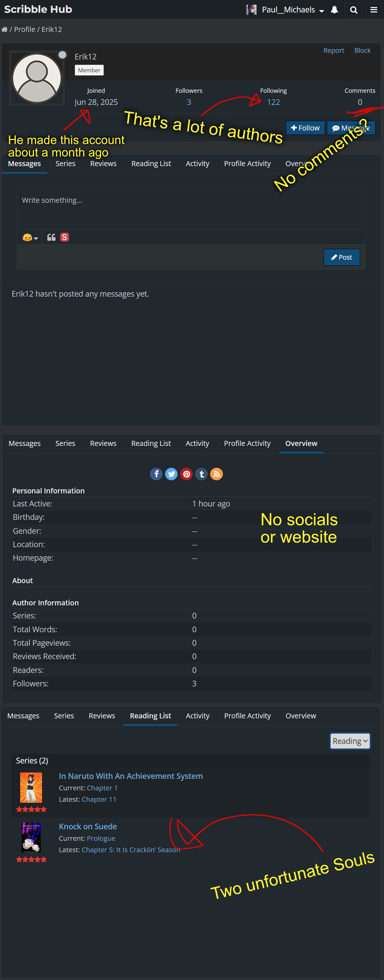Click the red S series link icon
Screen dimensions: 384x980
click(x=65, y=237)
